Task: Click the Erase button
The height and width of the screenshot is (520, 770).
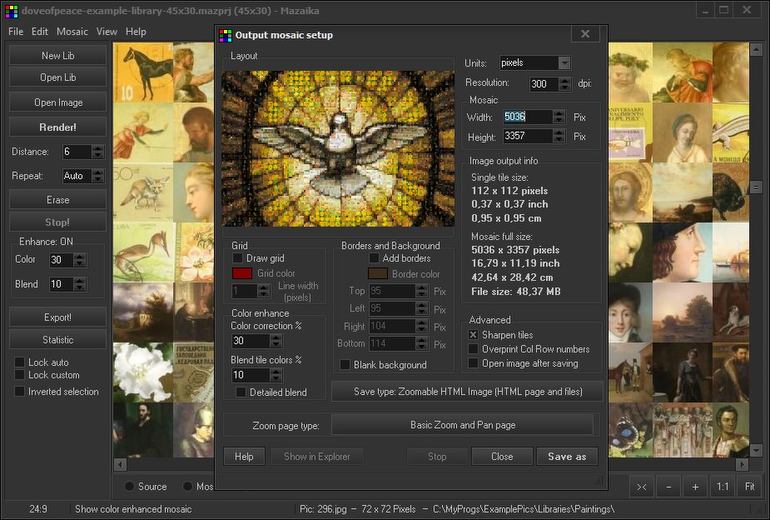Action: tap(58, 200)
